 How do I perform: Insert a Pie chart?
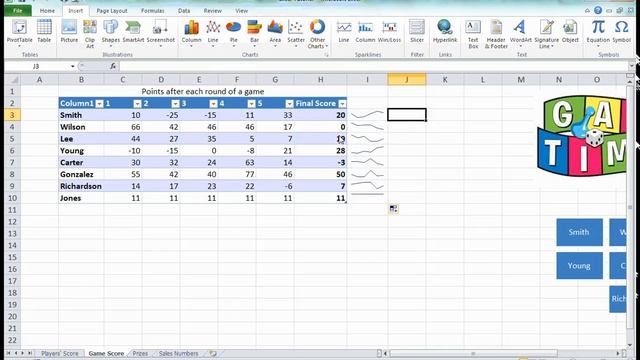pos(233,33)
